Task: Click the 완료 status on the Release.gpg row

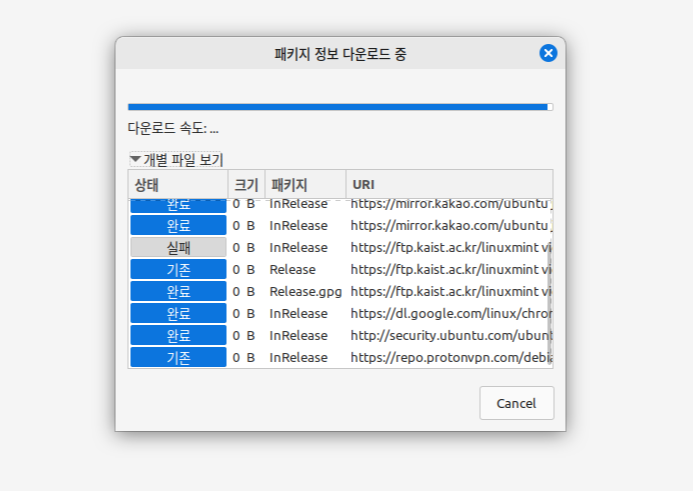Action: tap(179, 291)
